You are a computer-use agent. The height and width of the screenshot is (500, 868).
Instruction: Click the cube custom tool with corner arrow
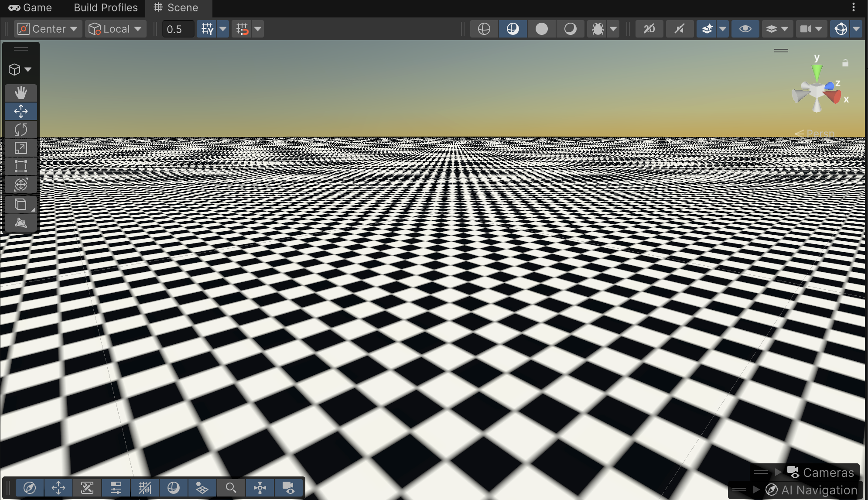coord(21,204)
